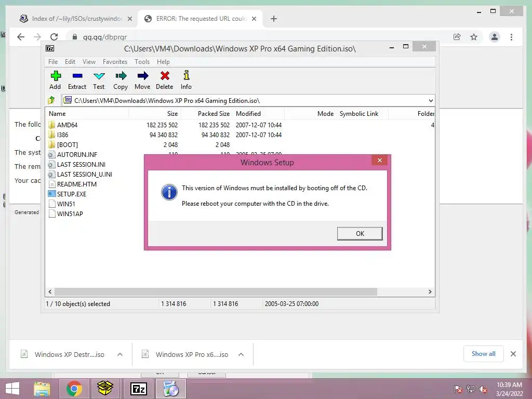The height and width of the screenshot is (399, 532).
Task: Sort by the Size column header
Action: 154,114
